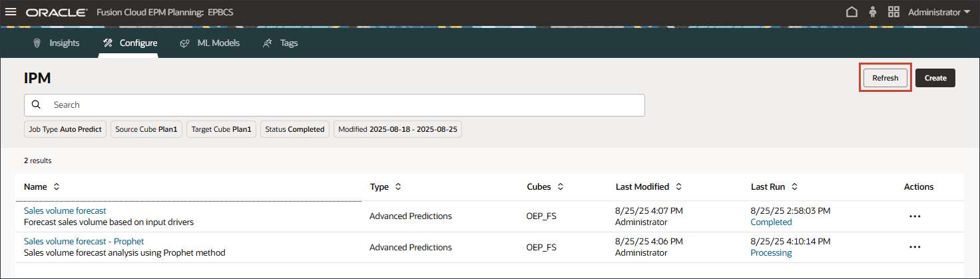Open the grid apps icon in the header

click(x=893, y=12)
